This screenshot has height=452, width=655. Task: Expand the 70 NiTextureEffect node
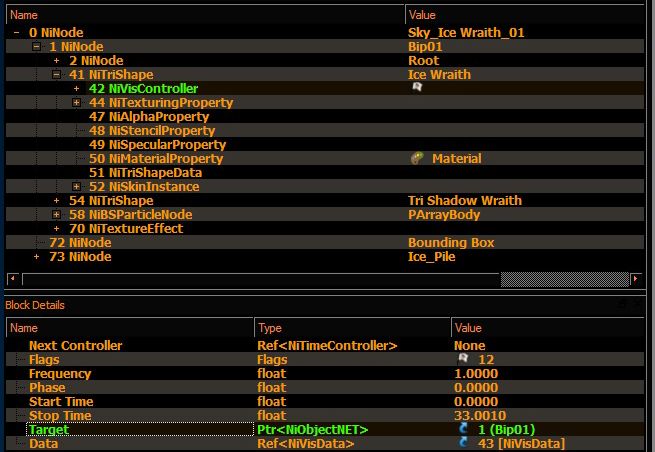tap(56, 229)
